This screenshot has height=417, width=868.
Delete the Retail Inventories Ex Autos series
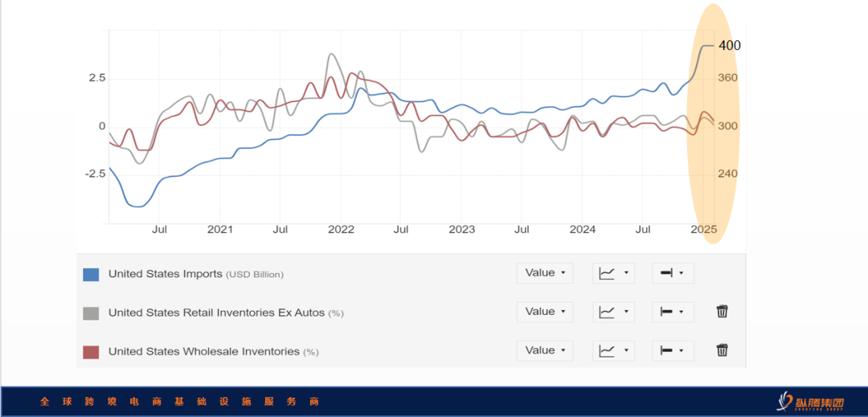point(722,312)
